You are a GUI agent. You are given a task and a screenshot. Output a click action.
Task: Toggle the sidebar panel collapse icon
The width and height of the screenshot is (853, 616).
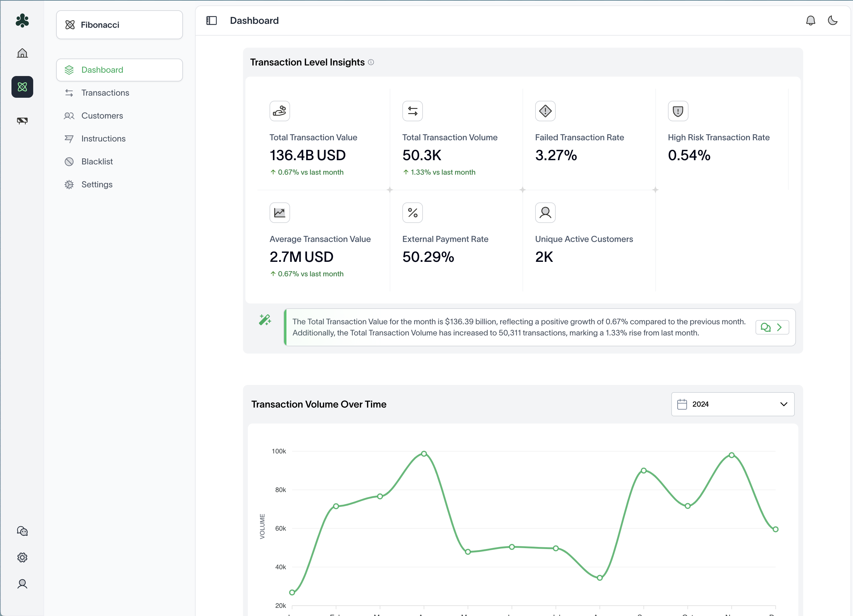click(212, 20)
